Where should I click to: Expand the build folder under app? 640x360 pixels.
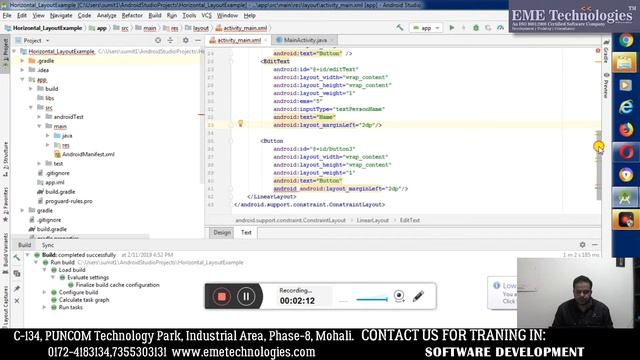31,89
